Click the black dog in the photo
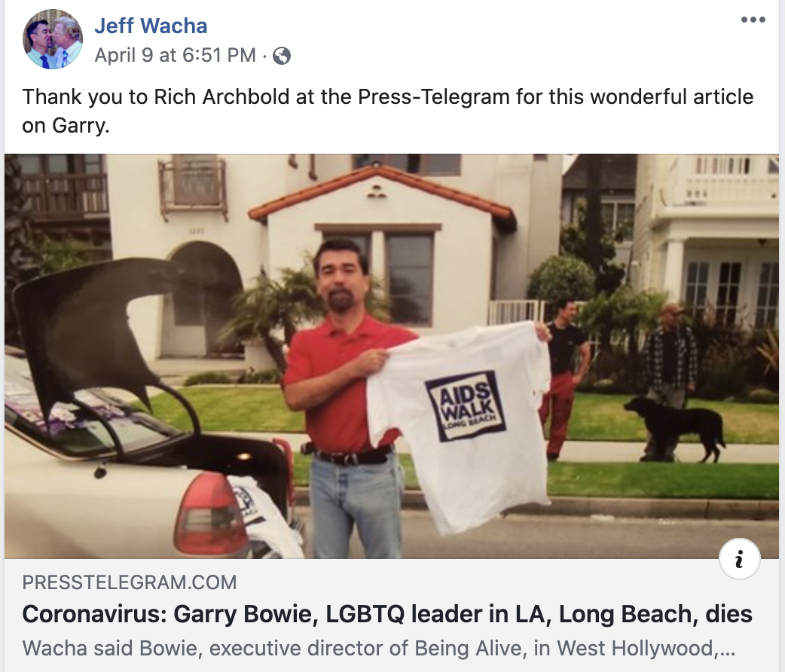785x672 pixels. click(676, 426)
